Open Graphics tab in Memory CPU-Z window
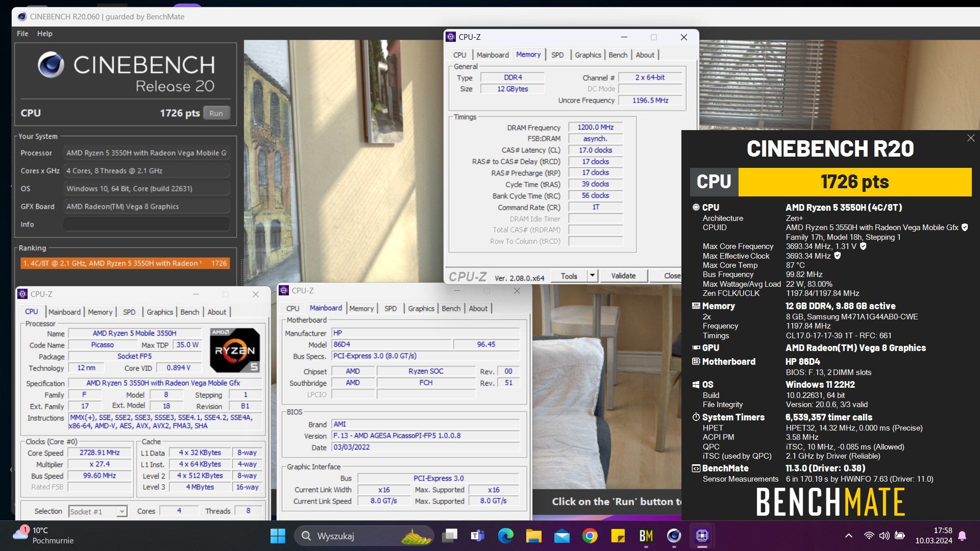This screenshot has width=980, height=551. coord(588,55)
